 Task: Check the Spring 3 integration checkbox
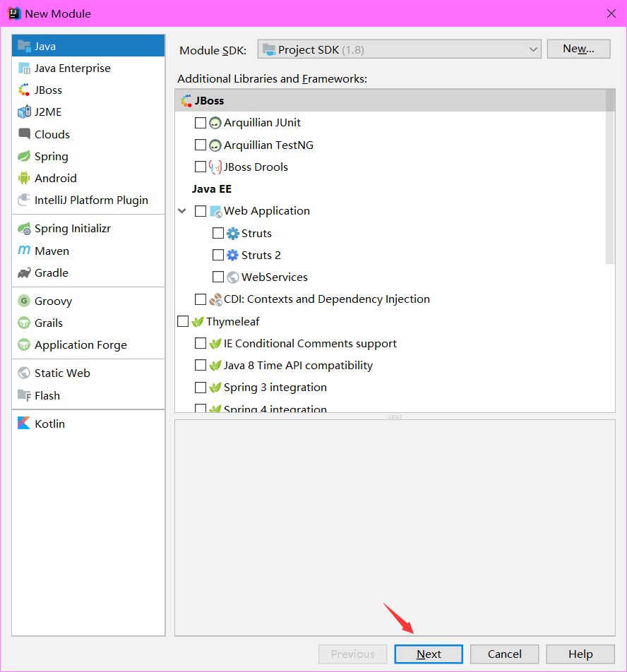[200, 388]
